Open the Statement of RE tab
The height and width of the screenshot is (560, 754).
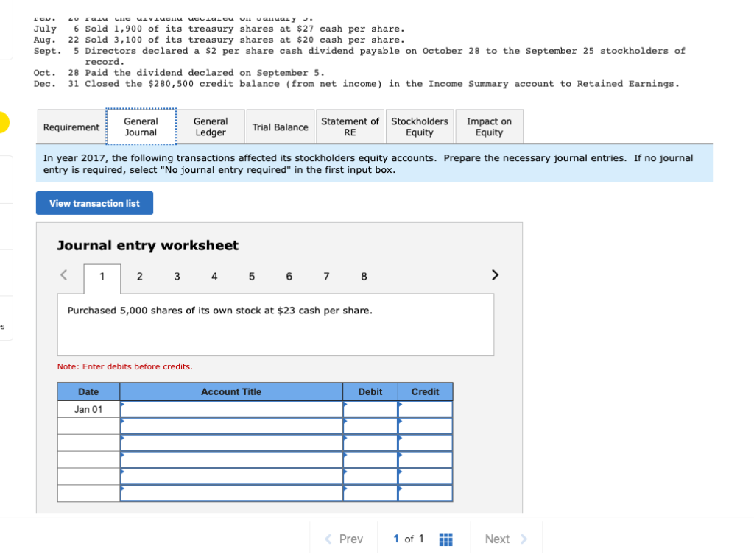350,127
